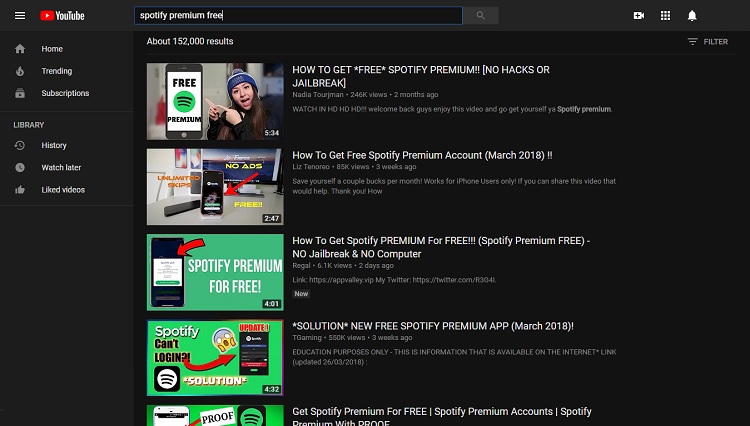Open thumbnail of Nadia Tourjman's FREE PREMIUM video
The height and width of the screenshot is (426, 750).
(215, 101)
